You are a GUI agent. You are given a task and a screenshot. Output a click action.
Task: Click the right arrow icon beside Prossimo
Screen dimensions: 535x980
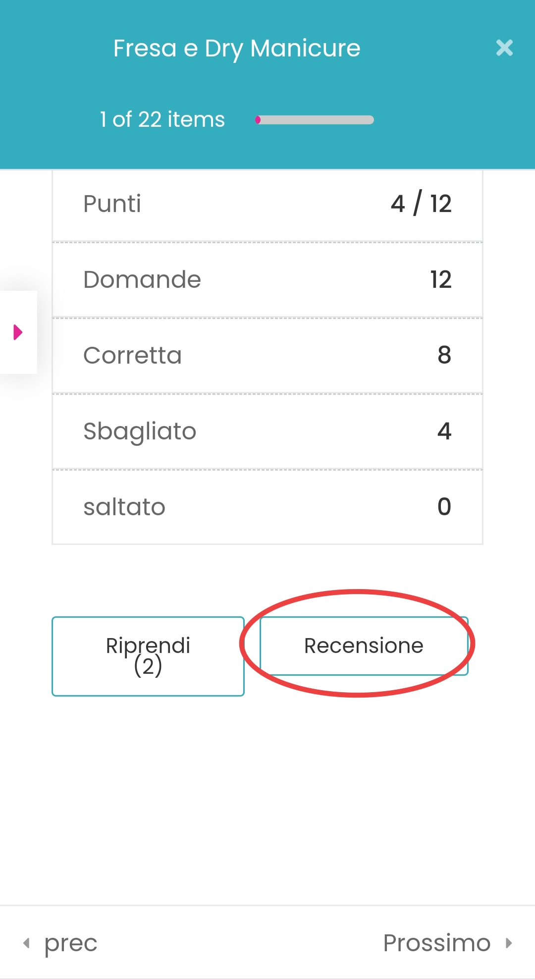(x=509, y=943)
